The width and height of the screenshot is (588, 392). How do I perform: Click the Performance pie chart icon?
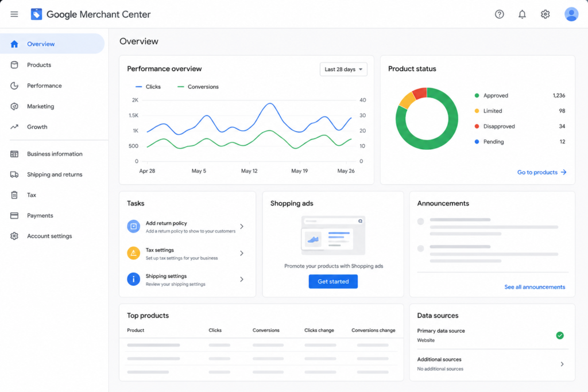14,86
